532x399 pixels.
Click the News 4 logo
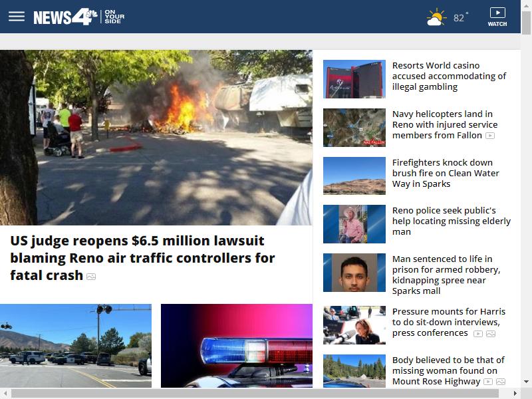tap(78, 17)
